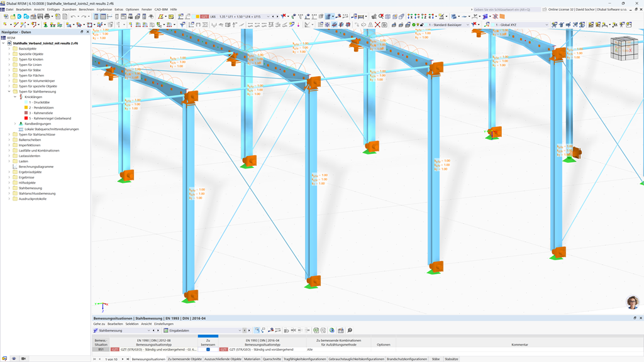The image size is (644, 362).
Task: Open the Global XYZ coordinate system dropdown
Action: [x=547, y=25]
